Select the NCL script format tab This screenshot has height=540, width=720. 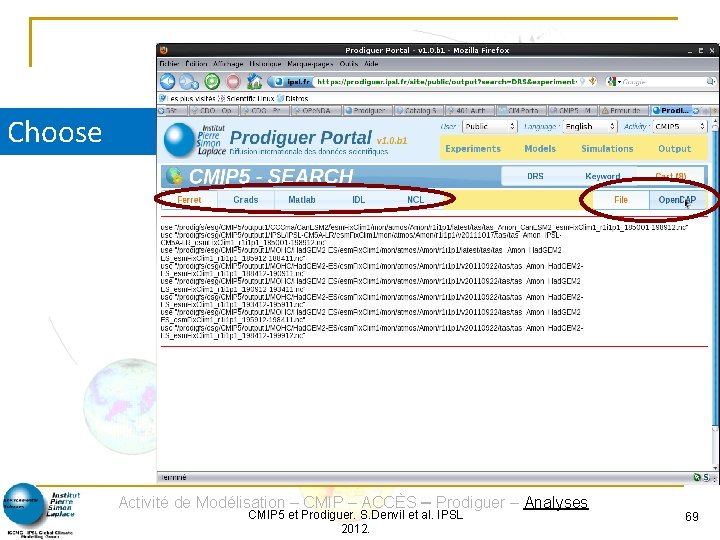click(415, 200)
